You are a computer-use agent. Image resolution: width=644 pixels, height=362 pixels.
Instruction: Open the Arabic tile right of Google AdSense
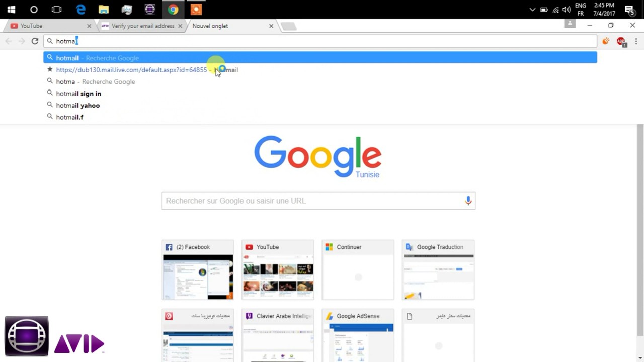pos(438,335)
